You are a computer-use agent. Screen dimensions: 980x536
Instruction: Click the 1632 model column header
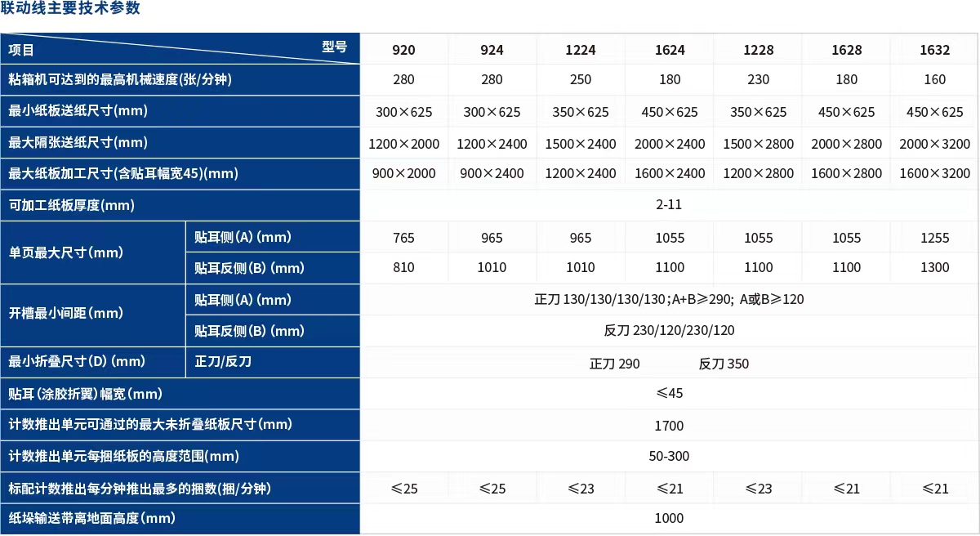(x=934, y=50)
